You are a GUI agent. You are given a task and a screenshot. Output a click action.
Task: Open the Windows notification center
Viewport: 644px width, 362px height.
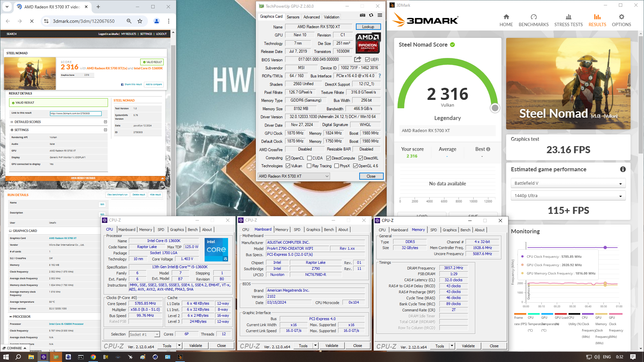point(633,357)
